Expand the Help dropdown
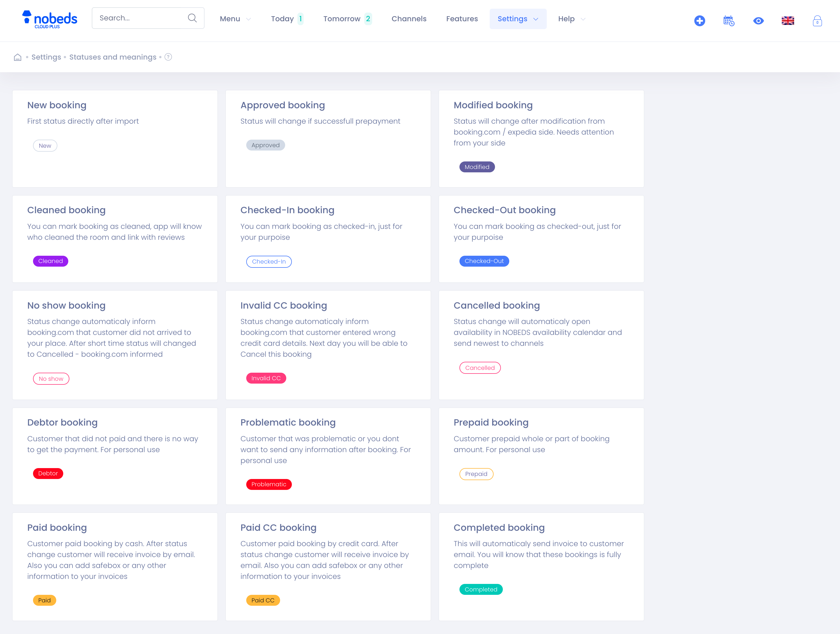Viewport: 840px width, 634px height. coord(571,18)
